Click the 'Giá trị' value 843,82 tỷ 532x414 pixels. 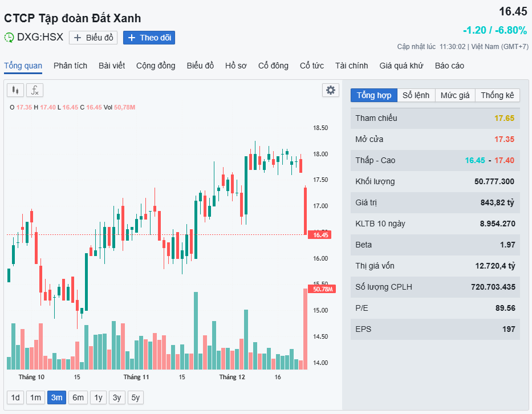[497, 202]
